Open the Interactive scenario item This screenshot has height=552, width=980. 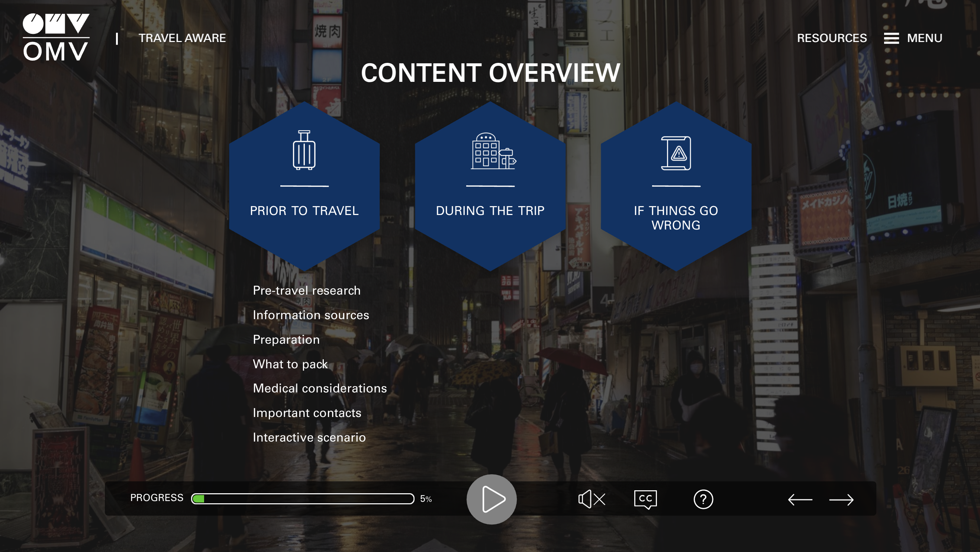tap(309, 437)
